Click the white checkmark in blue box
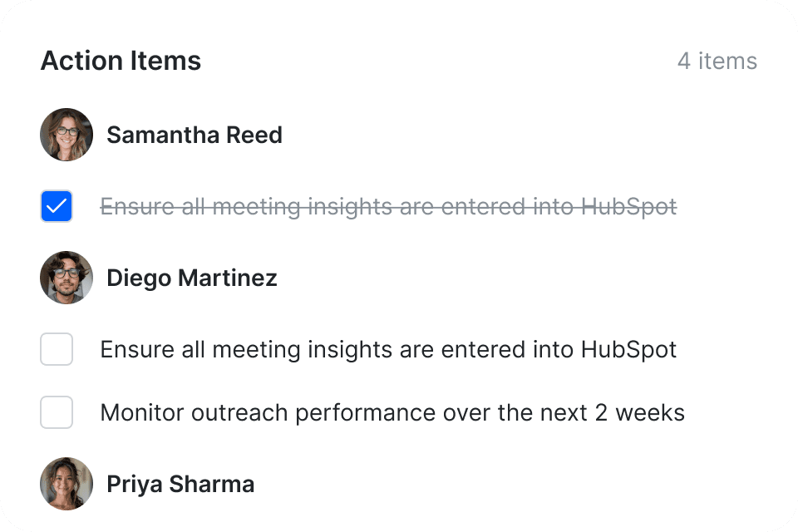This screenshot has width=798, height=532. pyautogui.click(x=57, y=206)
